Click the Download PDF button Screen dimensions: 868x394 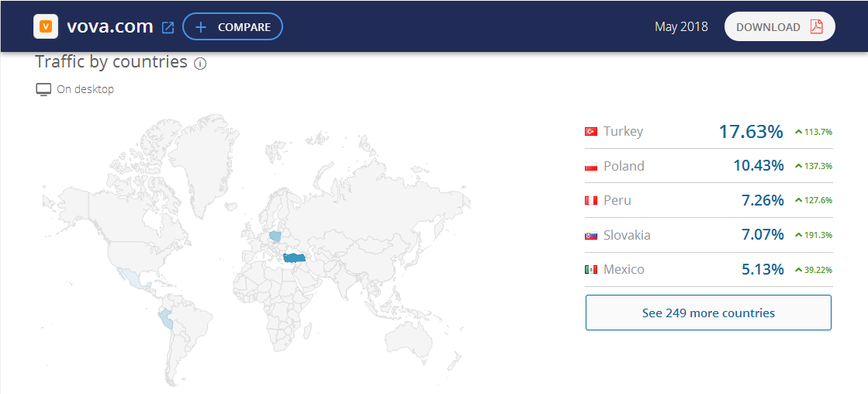780,26
